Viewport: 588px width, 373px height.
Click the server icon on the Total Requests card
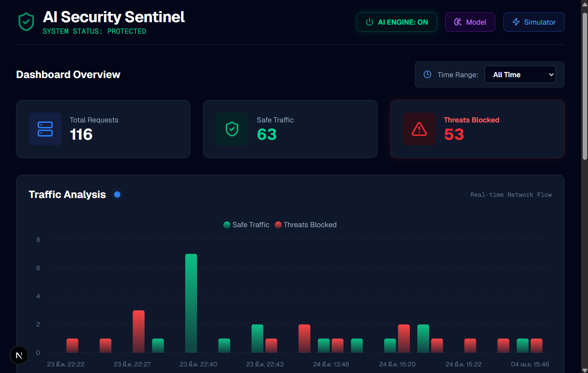pyautogui.click(x=45, y=129)
